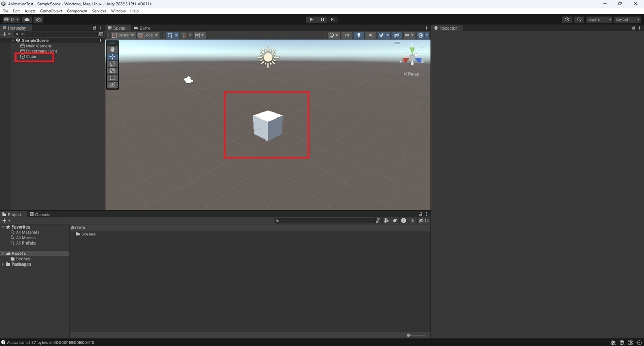This screenshot has height=346, width=644.
Task: Toggle Hierarchy panel lock icon
Action: tap(94, 28)
